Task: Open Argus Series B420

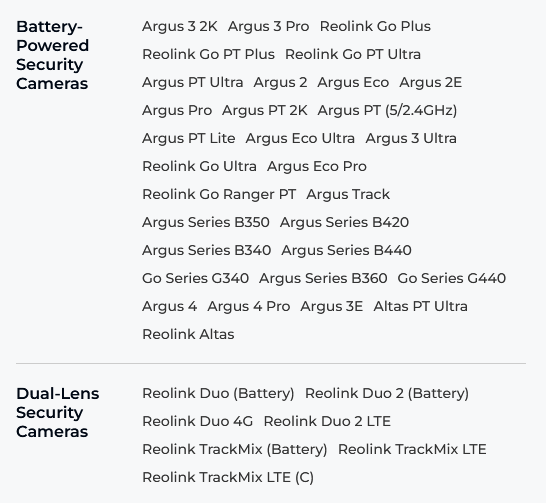Action: pyautogui.click(x=344, y=222)
